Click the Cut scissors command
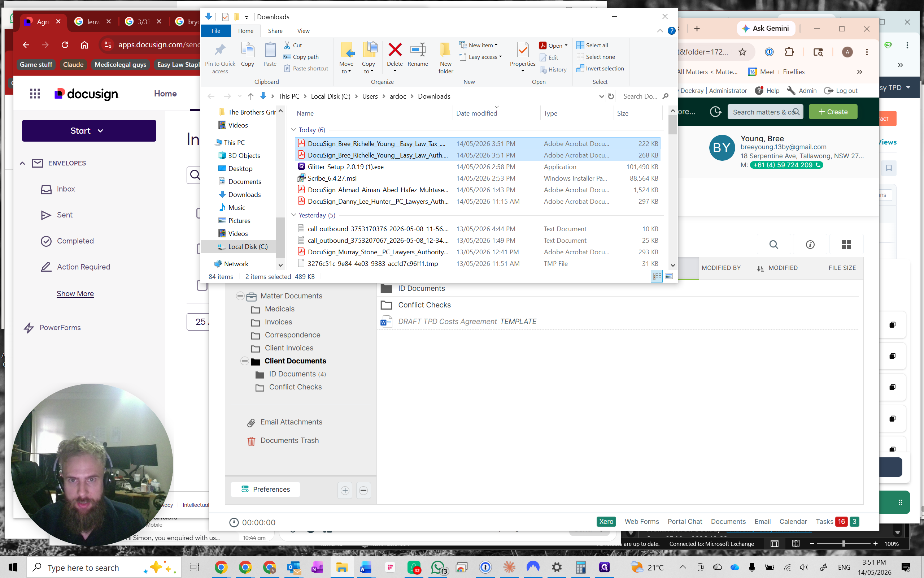Screen dimensions: 924x578 click(x=293, y=45)
